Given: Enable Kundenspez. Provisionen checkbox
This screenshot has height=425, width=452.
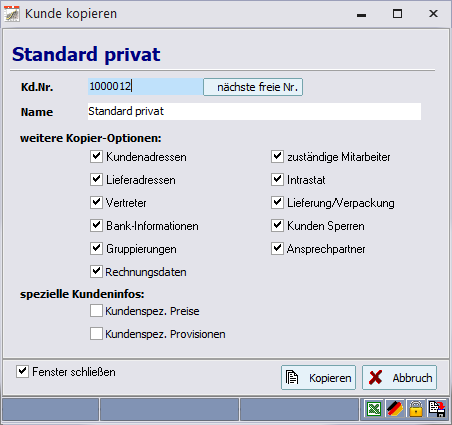Looking at the screenshot, I should coord(96,334).
